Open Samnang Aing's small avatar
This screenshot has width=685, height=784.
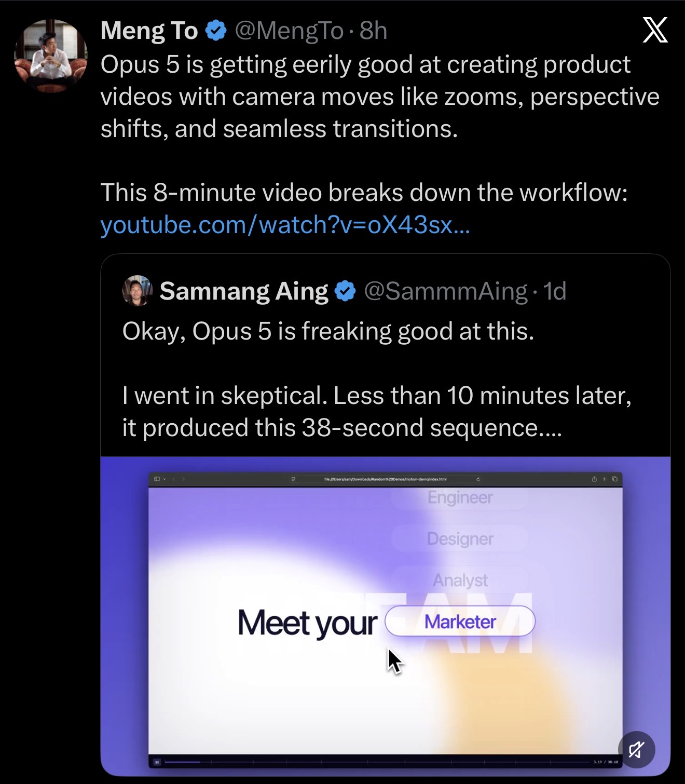(137, 291)
